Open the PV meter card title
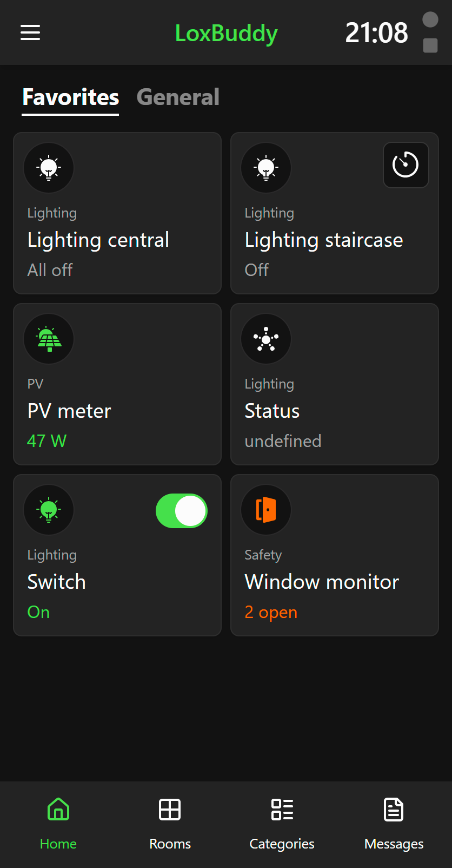 (69, 411)
